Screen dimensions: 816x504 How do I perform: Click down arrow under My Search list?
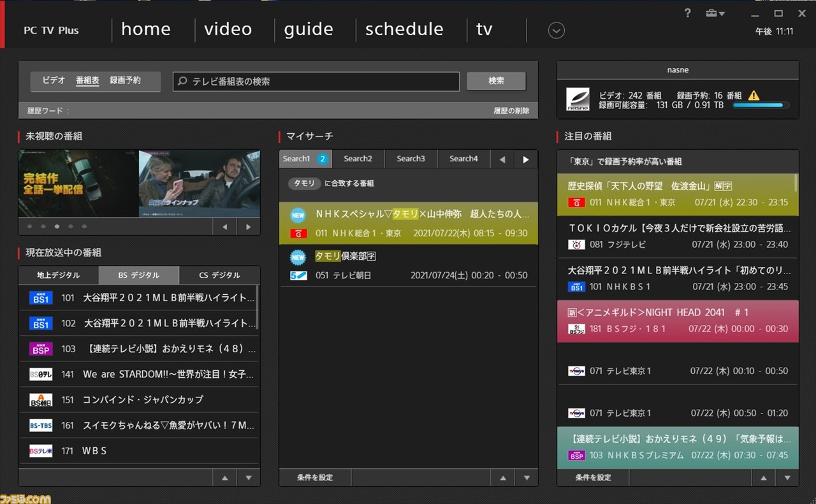pos(527,477)
